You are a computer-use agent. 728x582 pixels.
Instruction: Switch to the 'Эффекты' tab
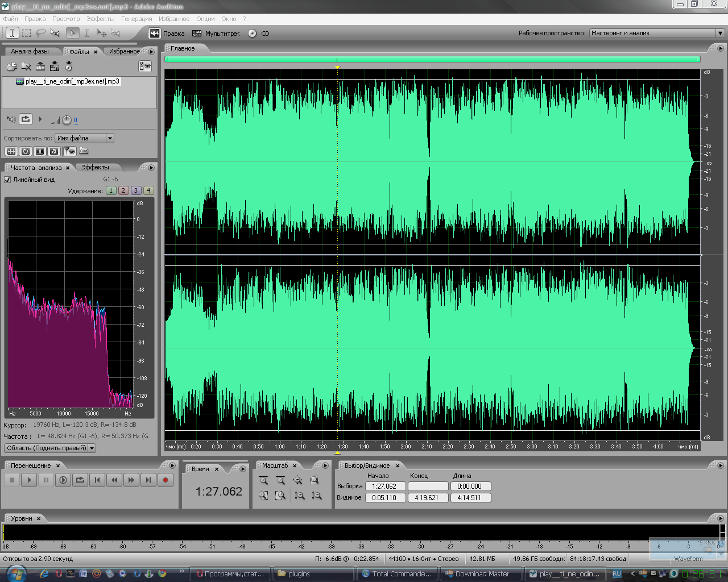(x=95, y=167)
